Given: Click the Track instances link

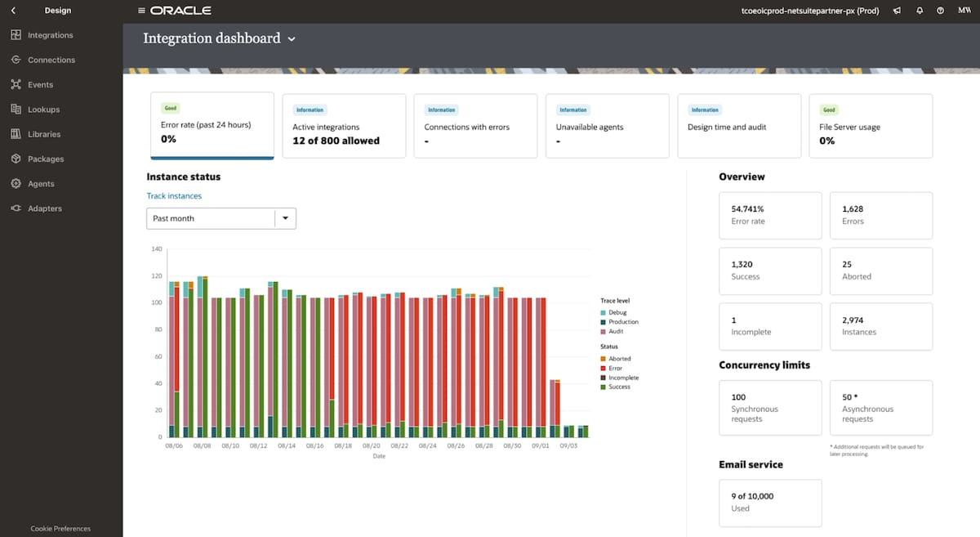Looking at the screenshot, I should pyautogui.click(x=174, y=196).
